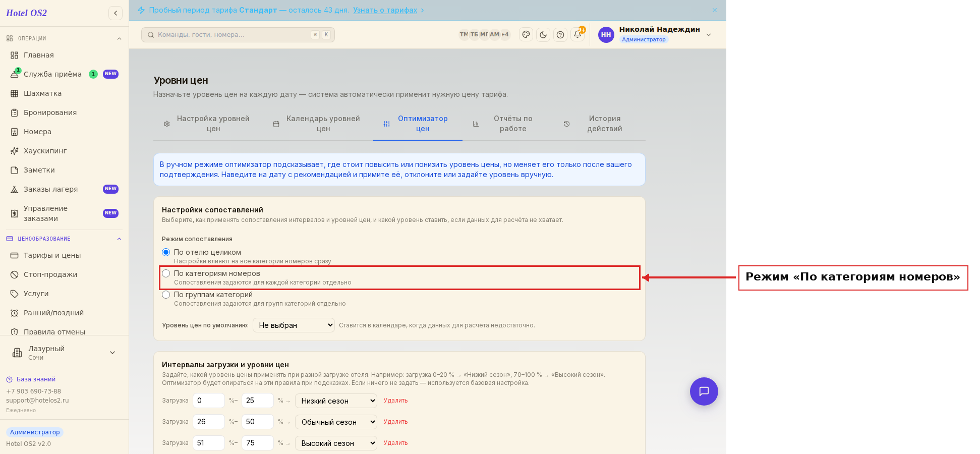
Task: Click the +4 team avatars badge
Action: (505, 34)
